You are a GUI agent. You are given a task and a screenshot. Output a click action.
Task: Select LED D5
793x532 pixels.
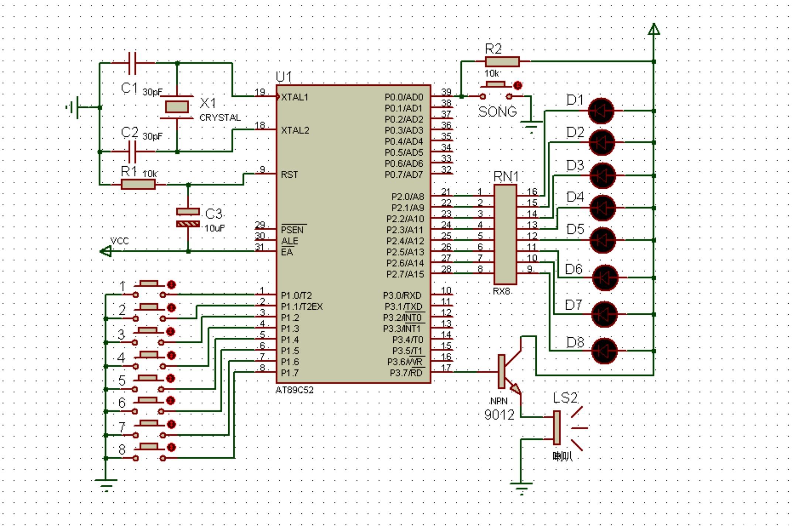pyautogui.click(x=603, y=240)
